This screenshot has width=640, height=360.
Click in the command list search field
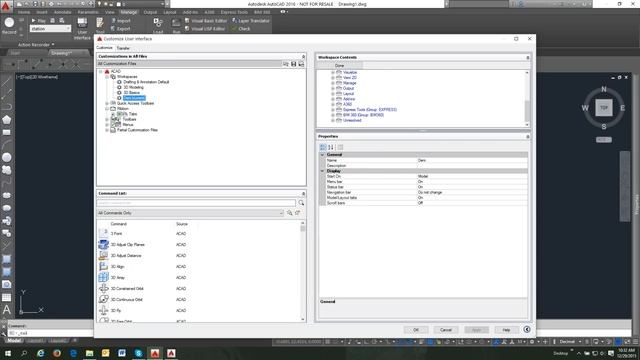(196, 203)
